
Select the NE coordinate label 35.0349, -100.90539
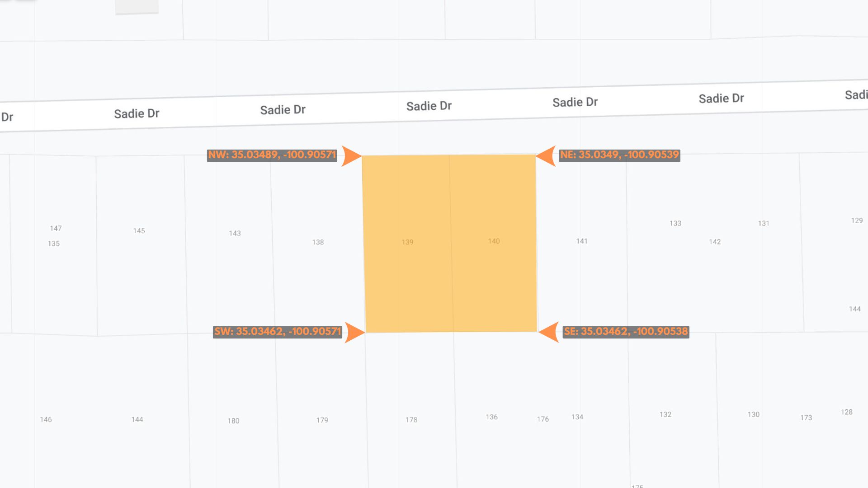619,155
